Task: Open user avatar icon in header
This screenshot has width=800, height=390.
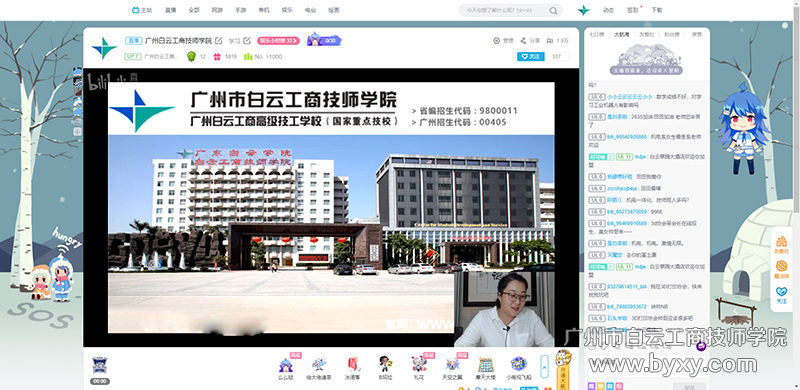Action: (584, 10)
